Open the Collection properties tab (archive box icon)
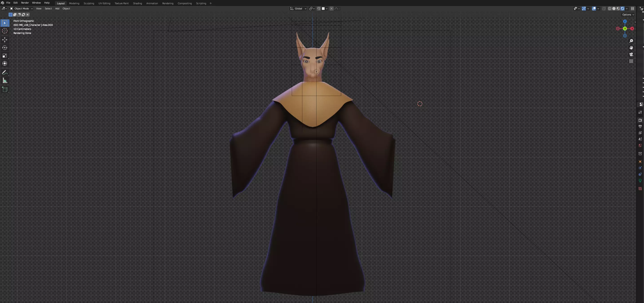644x303 pixels. 640,154
